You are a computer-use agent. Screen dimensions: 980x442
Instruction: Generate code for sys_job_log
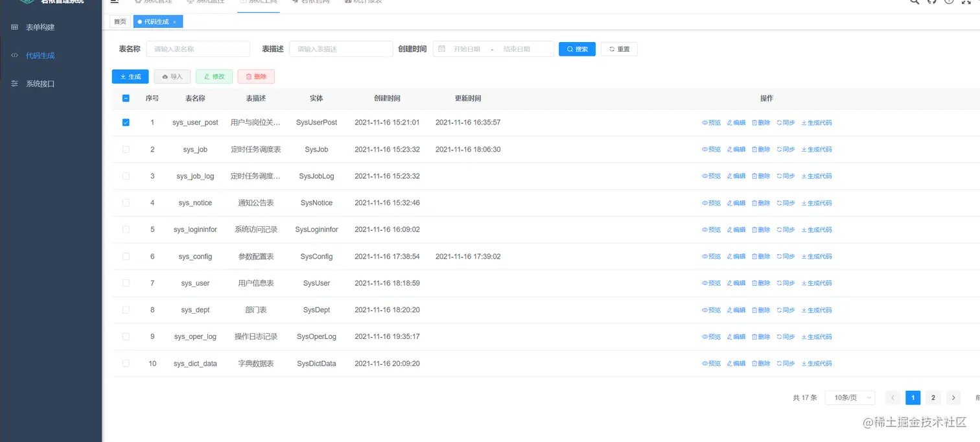pos(817,176)
